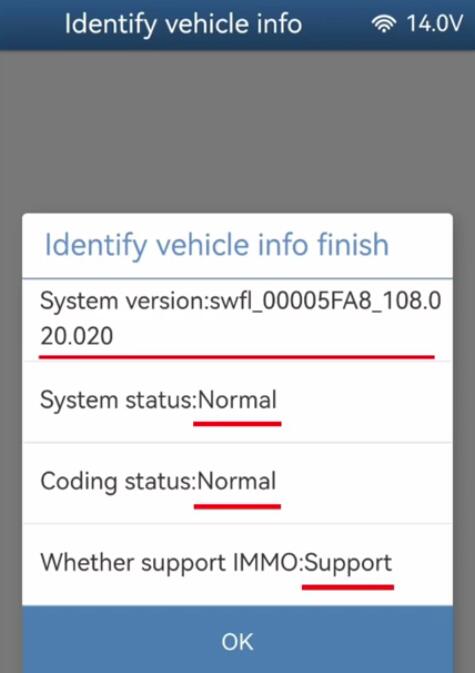Select the 'Whether support IMMO' row
The width and height of the screenshot is (475, 673).
237,565
